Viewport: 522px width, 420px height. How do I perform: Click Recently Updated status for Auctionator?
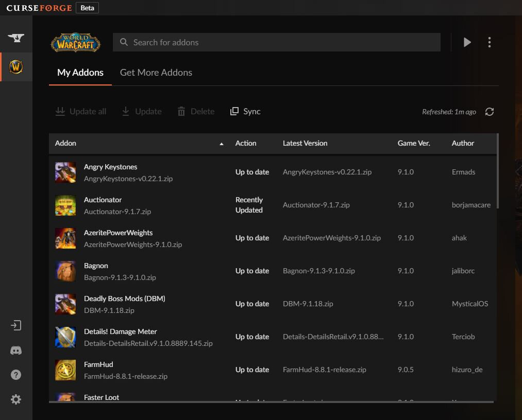click(x=249, y=205)
